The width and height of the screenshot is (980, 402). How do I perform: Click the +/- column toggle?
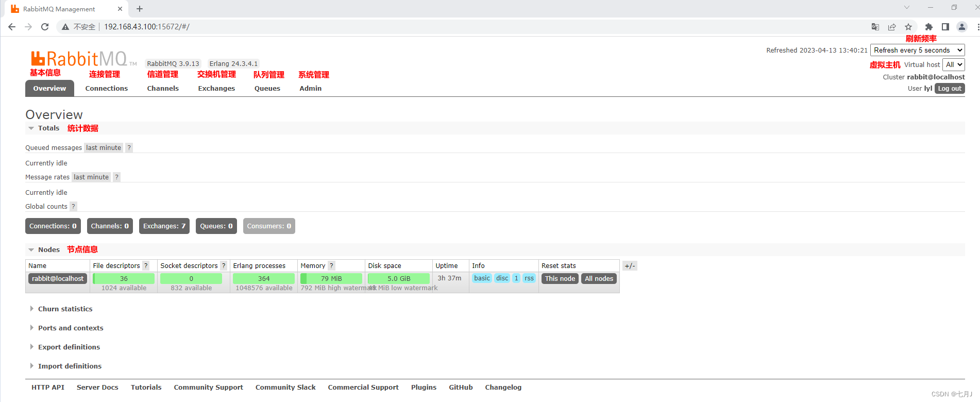point(630,266)
